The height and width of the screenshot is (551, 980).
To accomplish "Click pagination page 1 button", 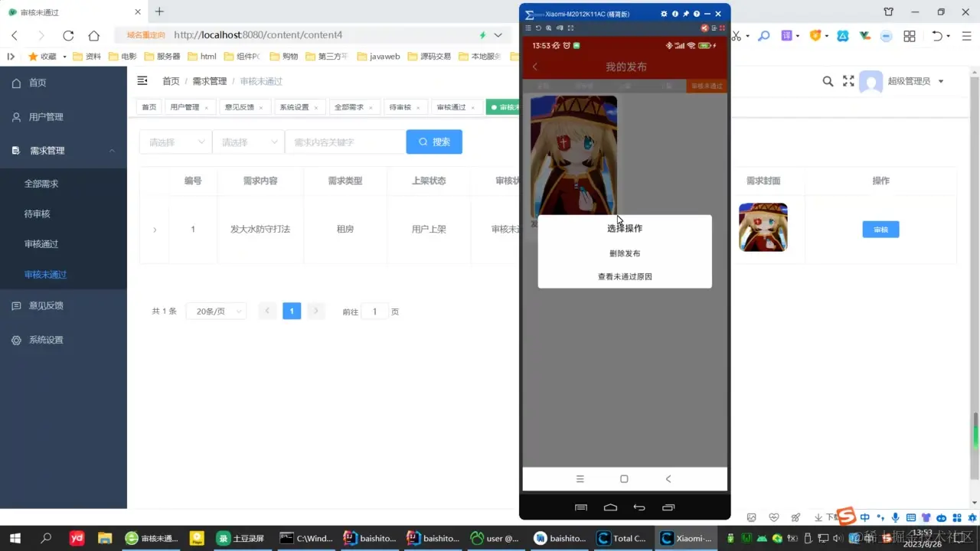I will coord(292,311).
